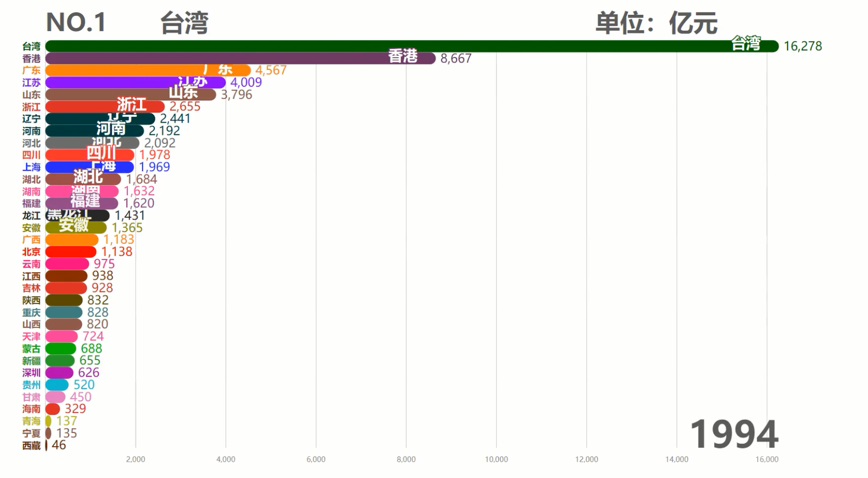Click the value 16,278 beside the 台湾 bar
The width and height of the screenshot is (868, 478).
pos(802,46)
